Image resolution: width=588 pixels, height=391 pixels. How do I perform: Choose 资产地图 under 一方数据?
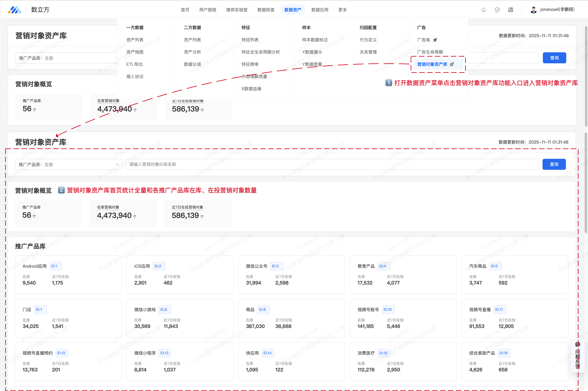pyautogui.click(x=135, y=52)
